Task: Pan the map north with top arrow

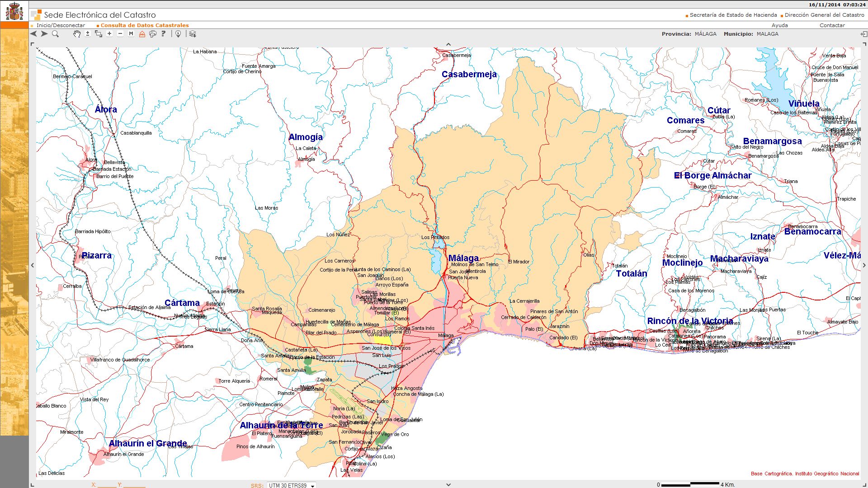Action: (448, 44)
